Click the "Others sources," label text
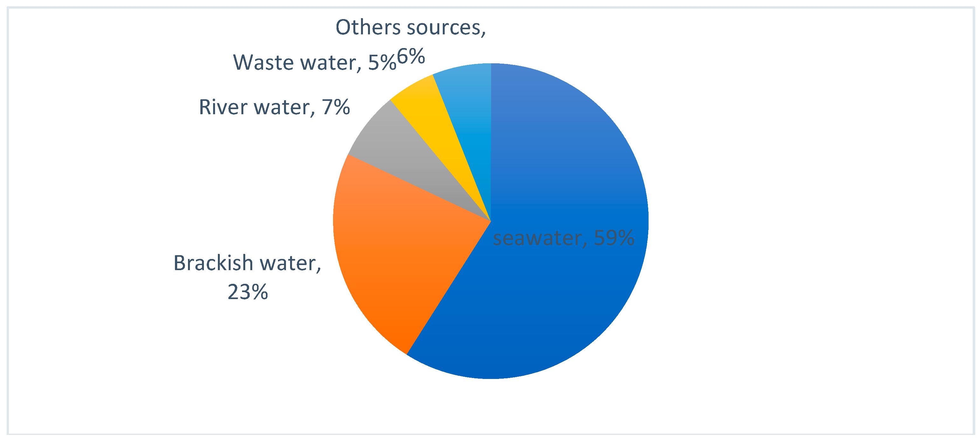The image size is (980, 441). click(410, 27)
